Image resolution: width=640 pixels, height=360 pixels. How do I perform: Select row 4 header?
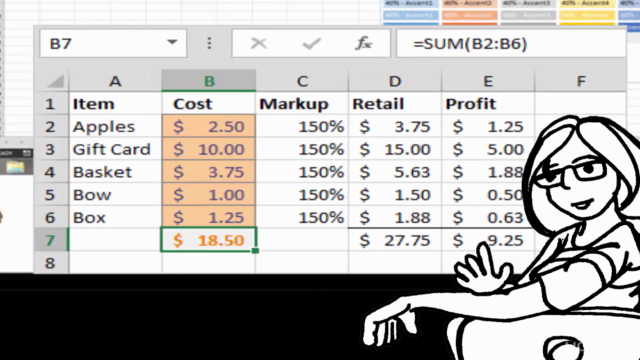click(51, 172)
